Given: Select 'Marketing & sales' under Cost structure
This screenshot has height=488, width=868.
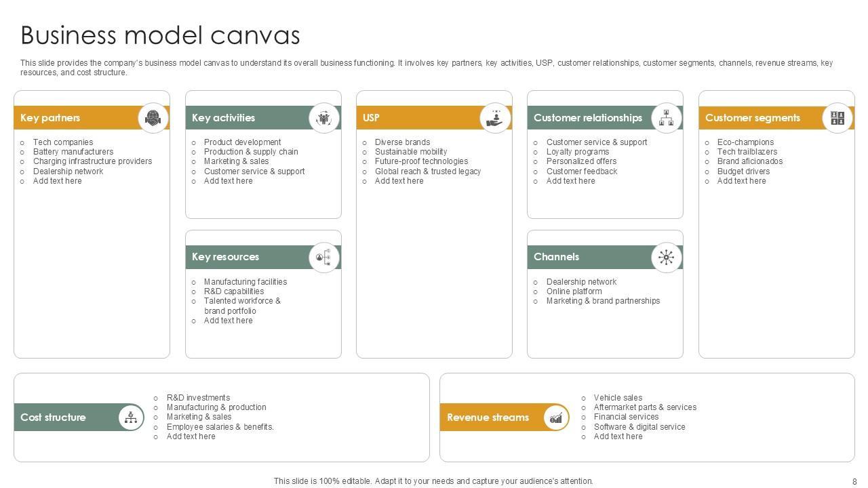Looking at the screenshot, I should coord(199,417).
